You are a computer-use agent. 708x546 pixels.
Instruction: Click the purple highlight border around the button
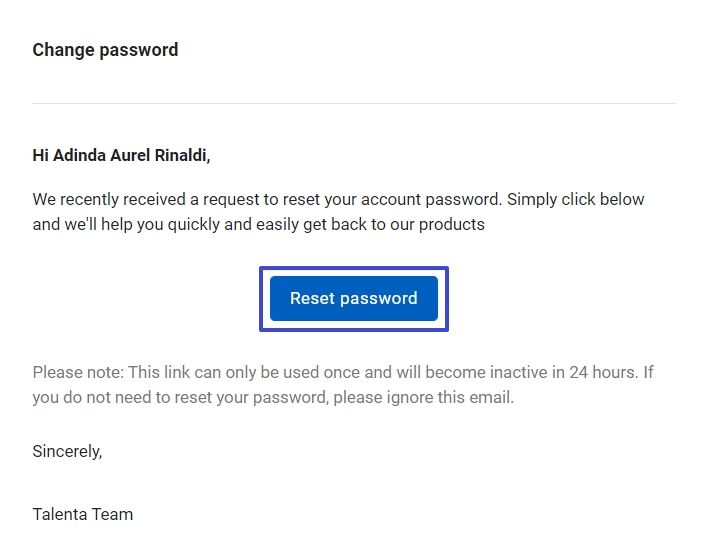pyautogui.click(x=354, y=268)
